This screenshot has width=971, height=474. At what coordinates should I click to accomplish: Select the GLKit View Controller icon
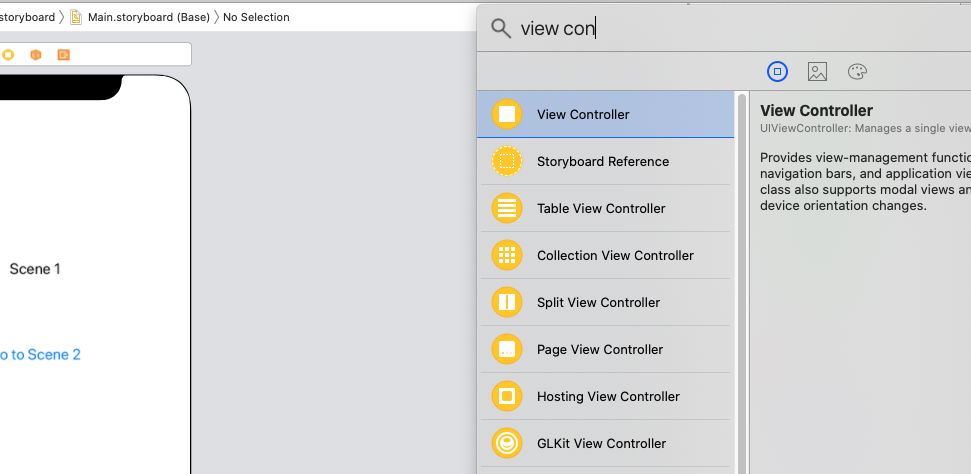click(507, 443)
